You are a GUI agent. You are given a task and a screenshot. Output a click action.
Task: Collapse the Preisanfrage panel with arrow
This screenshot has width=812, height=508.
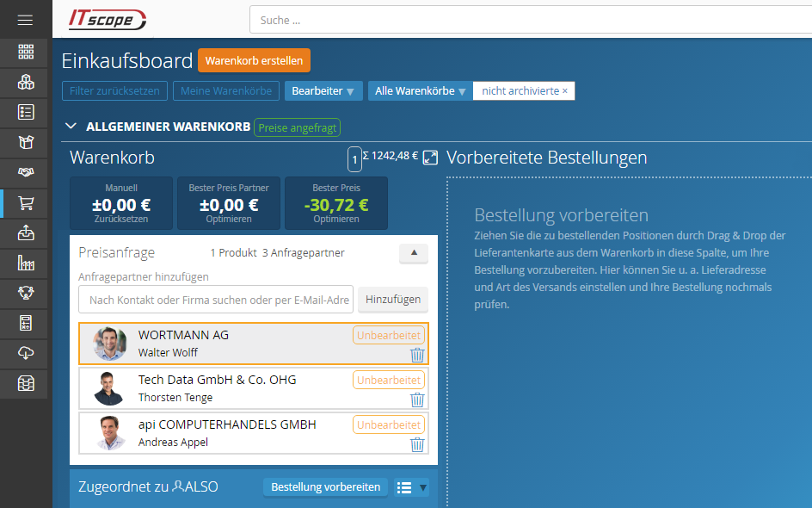coord(413,253)
